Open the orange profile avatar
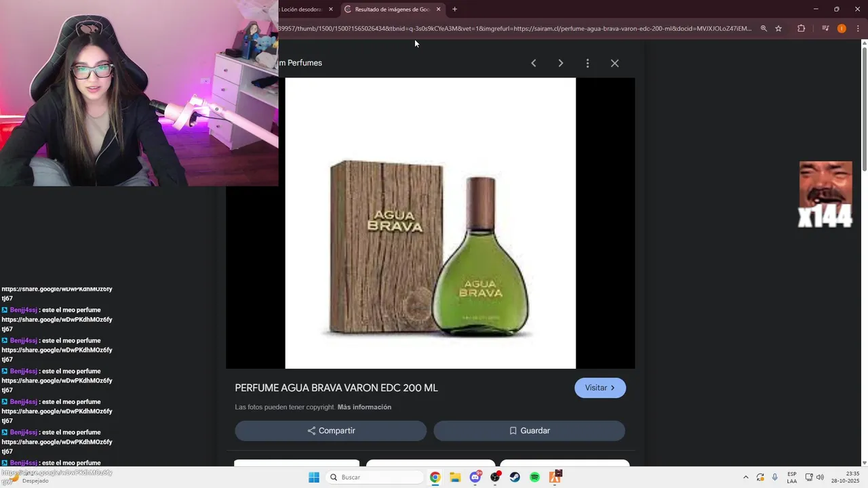868x488 pixels. click(842, 28)
